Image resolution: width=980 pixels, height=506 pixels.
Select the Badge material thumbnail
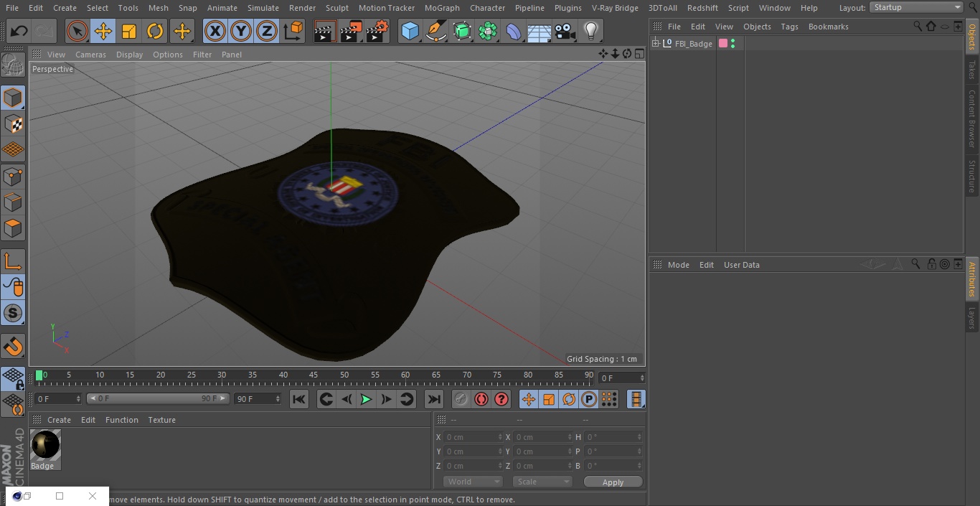(45, 445)
